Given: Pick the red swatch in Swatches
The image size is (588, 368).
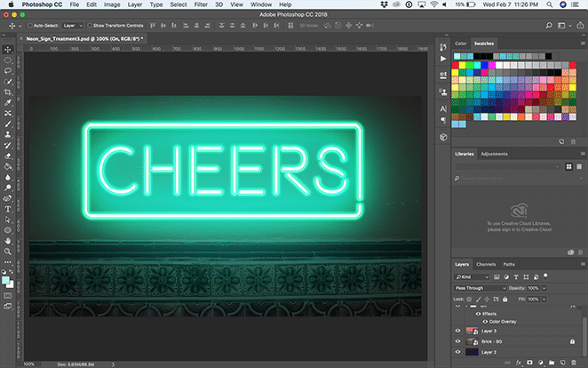Looking at the screenshot, I should 456,65.
